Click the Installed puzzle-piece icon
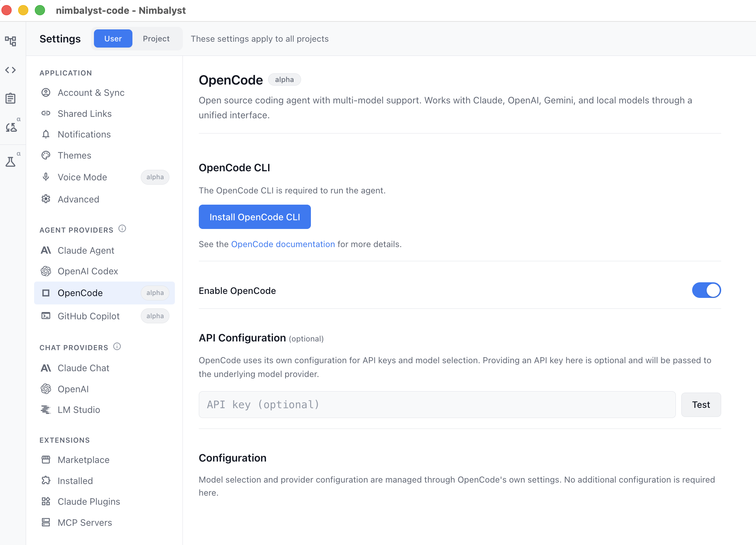The width and height of the screenshot is (756, 545). 46,480
